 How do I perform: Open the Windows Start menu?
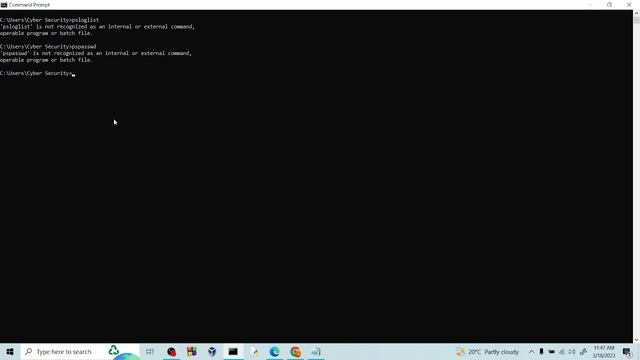tap(10, 351)
